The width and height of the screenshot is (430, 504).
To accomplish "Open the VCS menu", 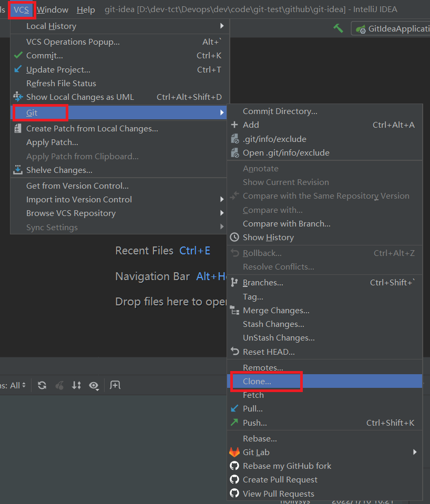I will 22,10.
